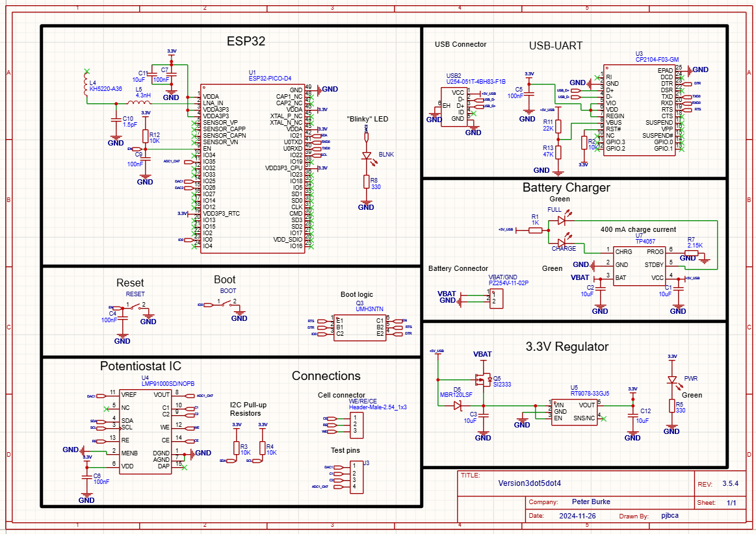Click the Battery Charger section title
Viewport: 756px width, 534px height.
(x=566, y=188)
